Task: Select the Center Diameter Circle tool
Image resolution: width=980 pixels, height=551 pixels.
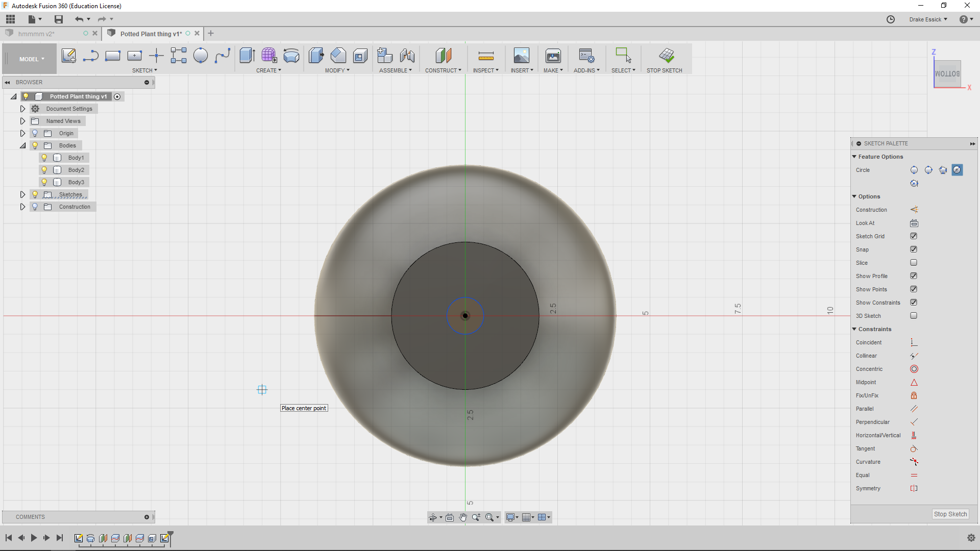Action: pyautogui.click(x=201, y=56)
